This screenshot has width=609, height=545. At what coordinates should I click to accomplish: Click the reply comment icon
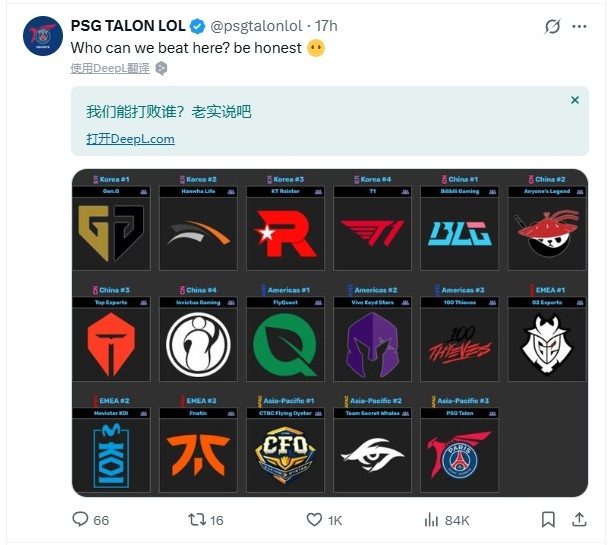[81, 520]
